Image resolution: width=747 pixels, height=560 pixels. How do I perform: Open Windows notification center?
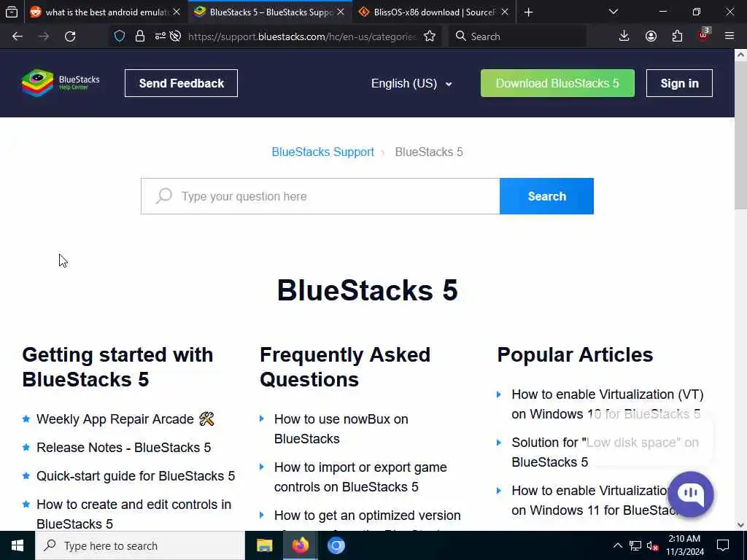point(723,545)
